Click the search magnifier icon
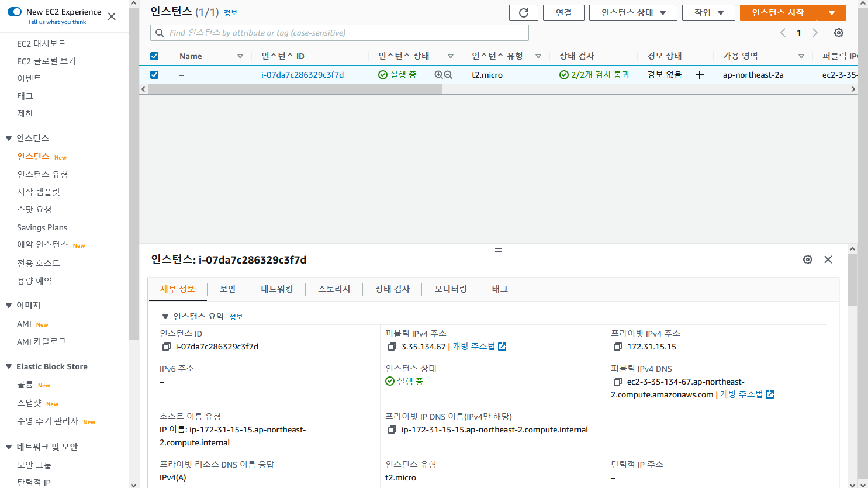Image resolution: width=868 pixels, height=488 pixels. click(160, 33)
